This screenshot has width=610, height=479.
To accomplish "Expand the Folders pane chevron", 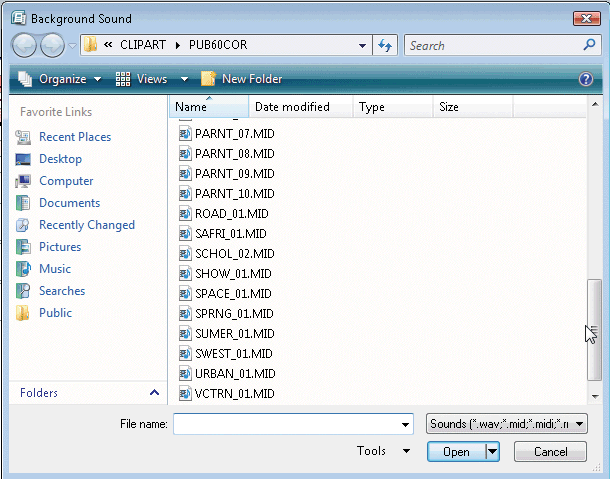I will [154, 393].
